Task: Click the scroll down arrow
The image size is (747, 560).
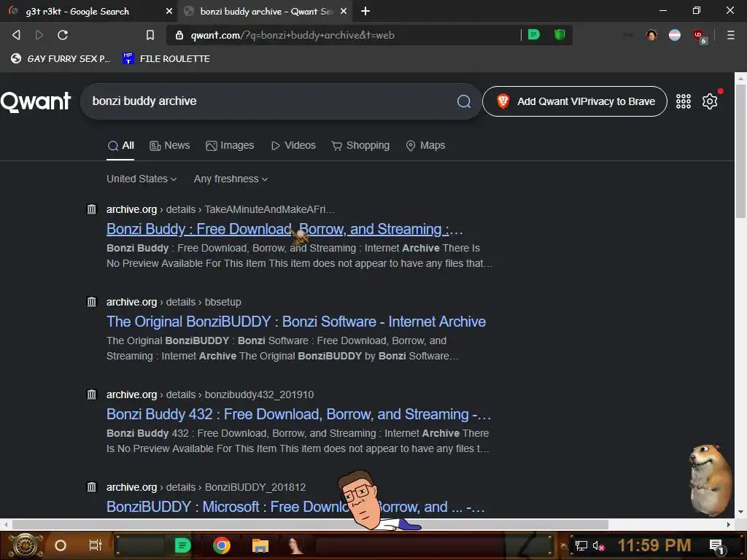Action: (x=740, y=513)
